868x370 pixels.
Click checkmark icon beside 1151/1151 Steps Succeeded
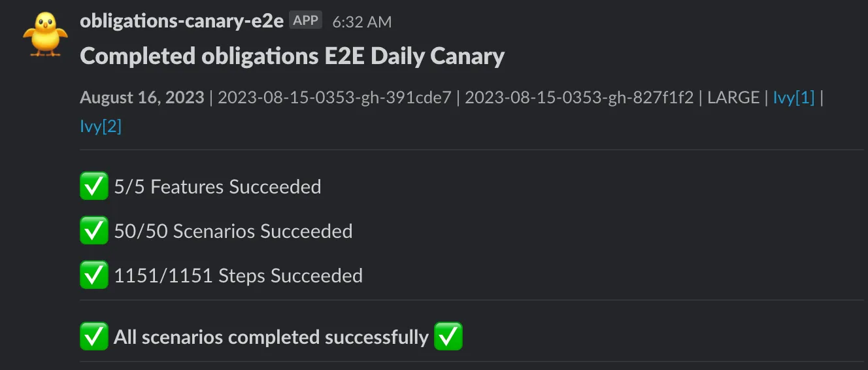(94, 276)
